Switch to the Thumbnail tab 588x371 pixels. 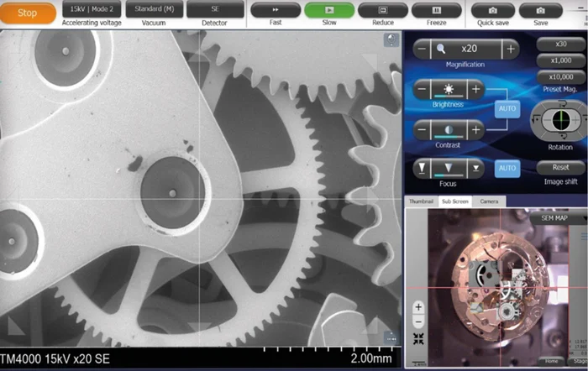pos(421,201)
